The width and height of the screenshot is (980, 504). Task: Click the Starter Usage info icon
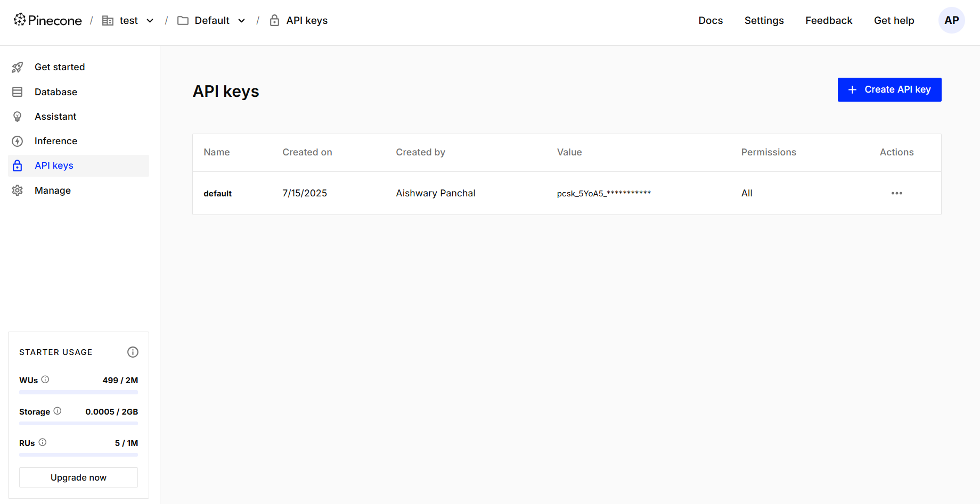click(133, 352)
